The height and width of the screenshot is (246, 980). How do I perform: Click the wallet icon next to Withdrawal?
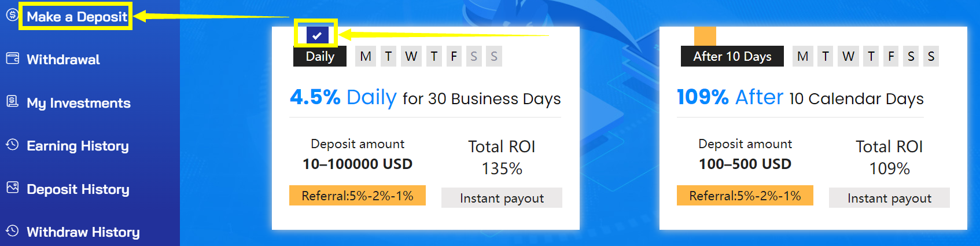(12, 58)
